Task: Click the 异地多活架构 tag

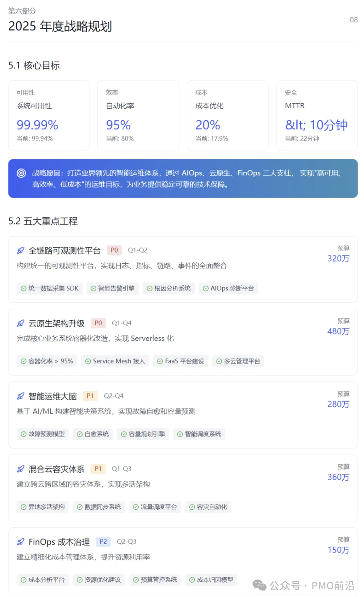Action: point(43,507)
